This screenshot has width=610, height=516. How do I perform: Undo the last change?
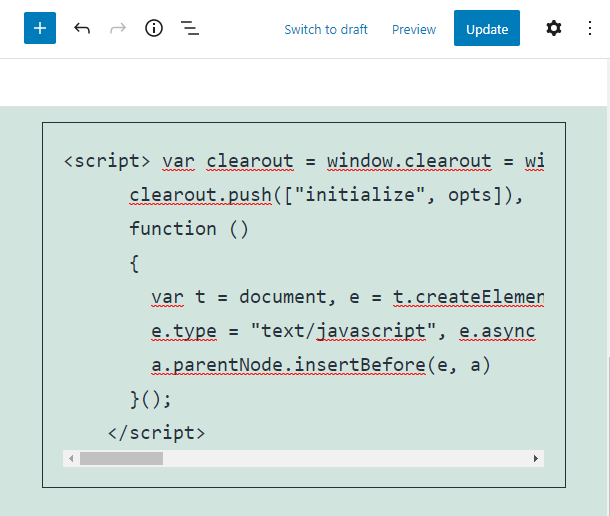82,28
